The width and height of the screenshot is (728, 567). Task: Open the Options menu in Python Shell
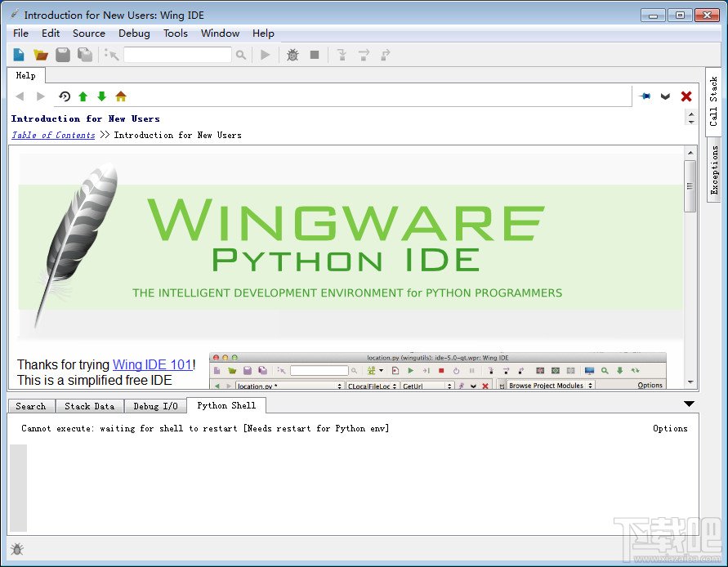670,428
